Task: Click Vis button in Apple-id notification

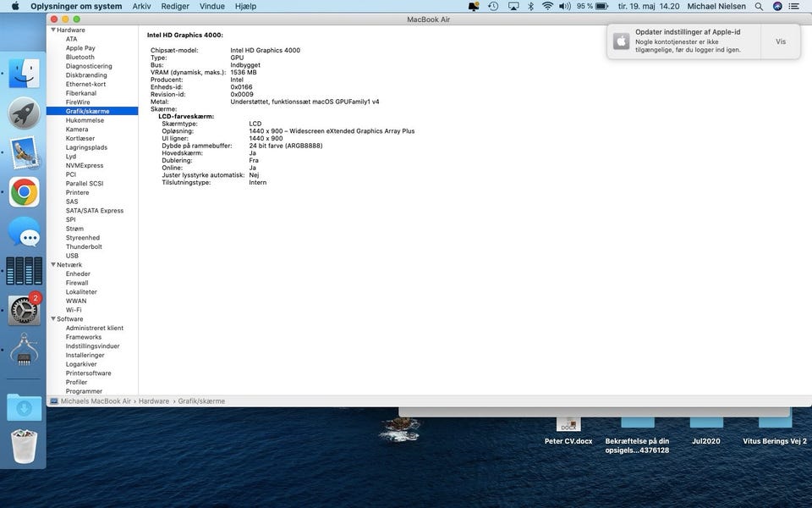Action: pyautogui.click(x=781, y=41)
